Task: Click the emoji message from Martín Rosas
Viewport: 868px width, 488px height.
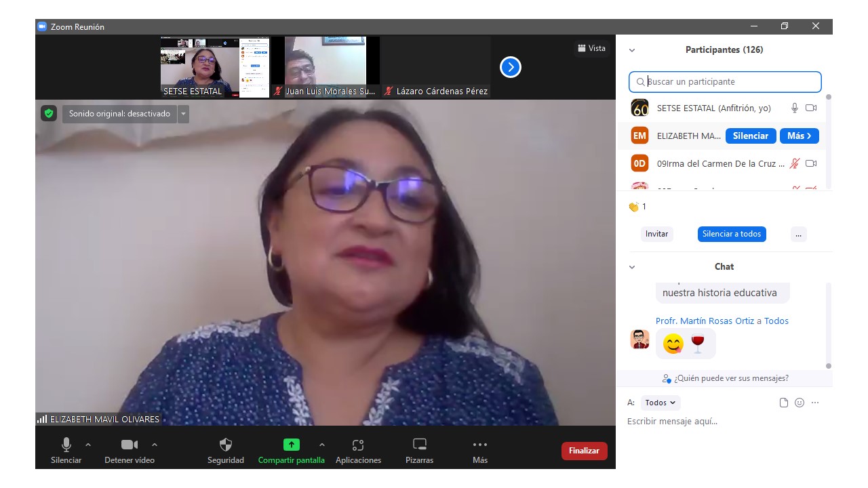Action: [x=686, y=344]
